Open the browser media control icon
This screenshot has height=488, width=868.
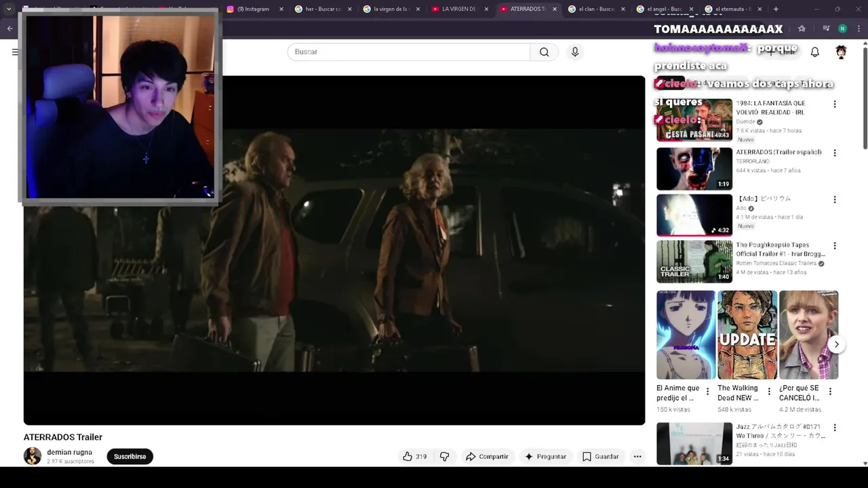825,28
